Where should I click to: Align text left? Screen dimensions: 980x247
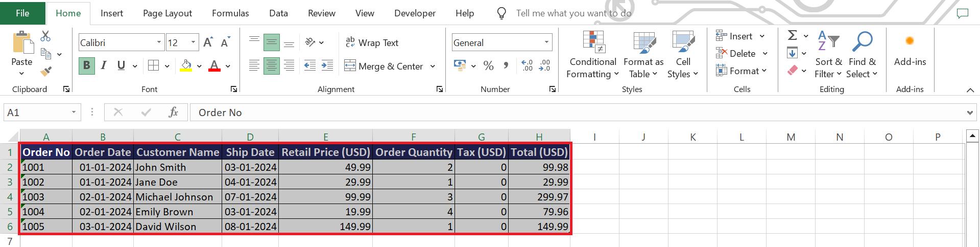[254, 65]
